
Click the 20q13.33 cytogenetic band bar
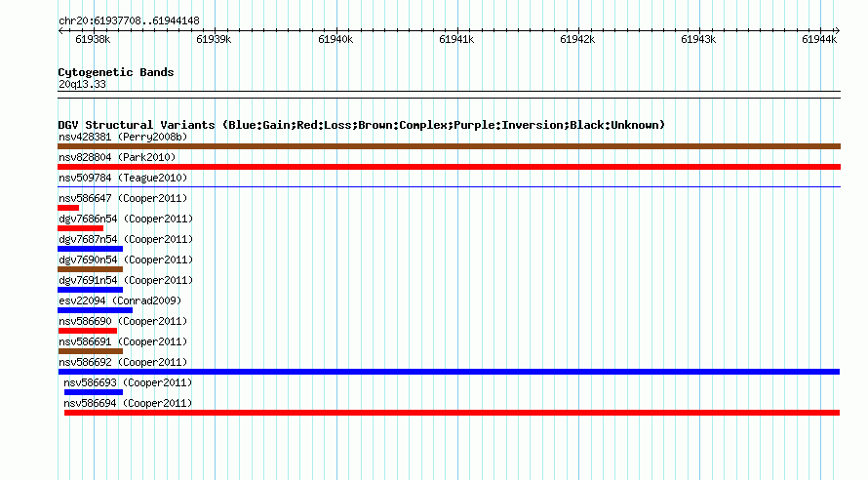(x=449, y=95)
